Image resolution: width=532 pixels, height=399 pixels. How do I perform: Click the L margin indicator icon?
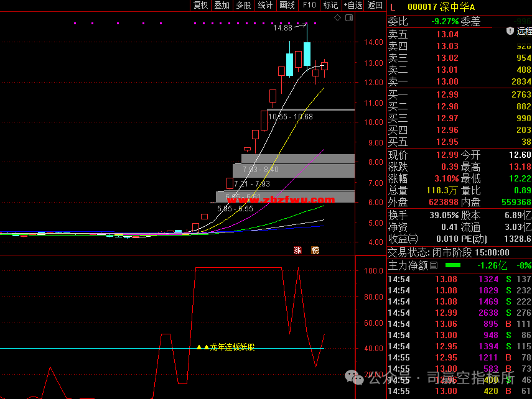(393, 7)
